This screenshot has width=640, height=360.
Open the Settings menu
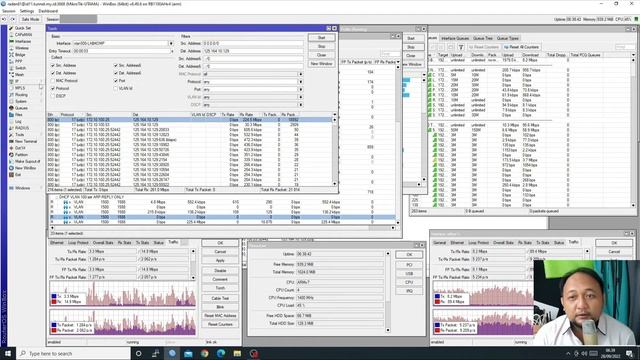[x=27, y=11]
